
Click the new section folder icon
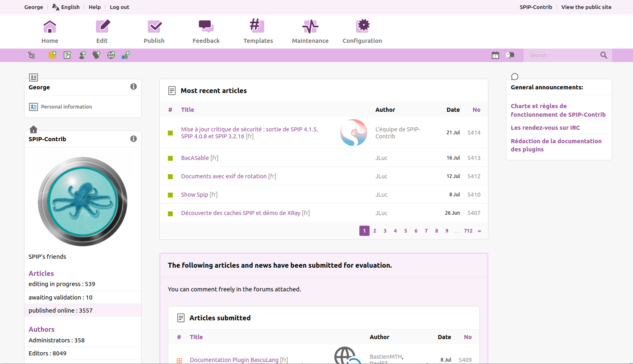click(x=52, y=55)
